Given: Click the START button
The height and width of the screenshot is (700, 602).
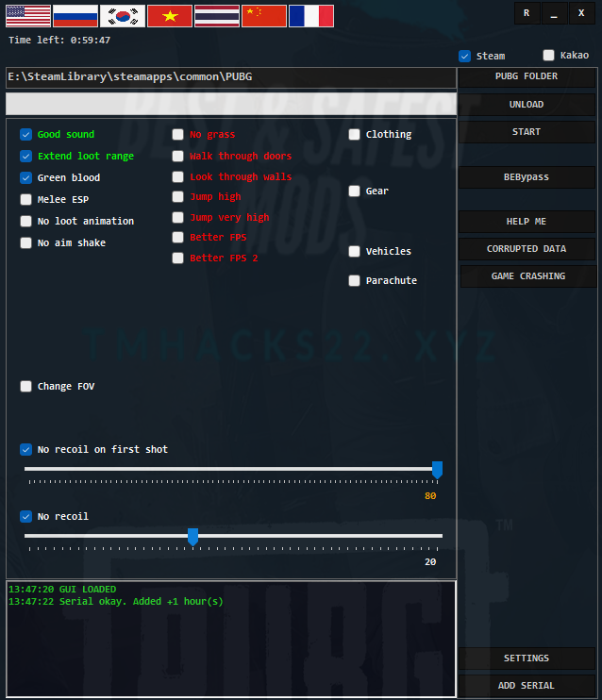Looking at the screenshot, I should [x=527, y=132].
